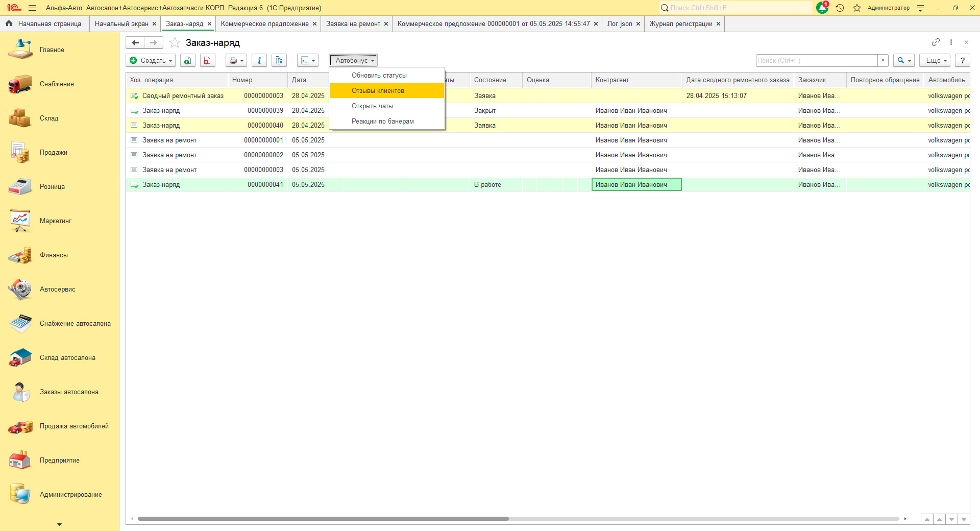Close the Коммерческое предложение tab

coord(314,24)
